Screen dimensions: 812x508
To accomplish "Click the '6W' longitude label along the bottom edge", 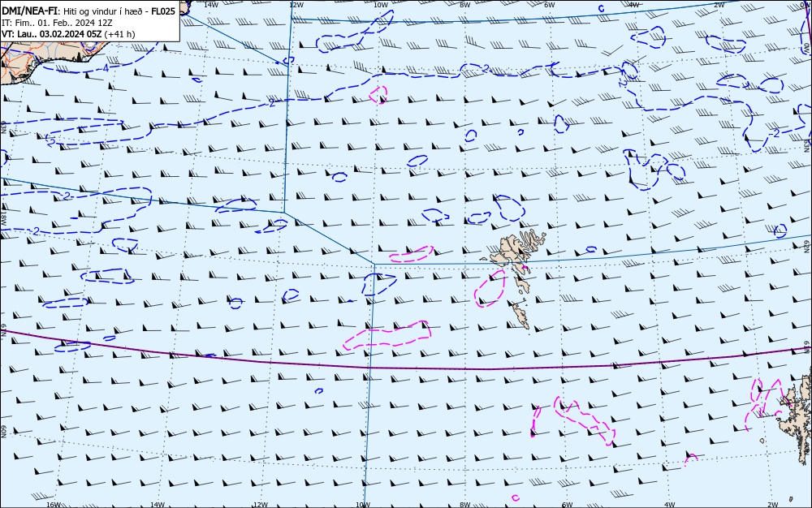I will click(567, 505).
